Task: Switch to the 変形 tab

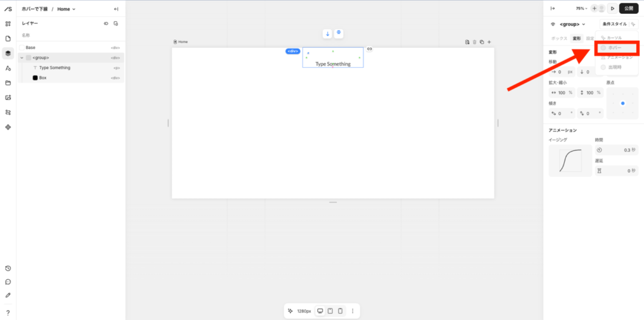Action: [x=577, y=38]
